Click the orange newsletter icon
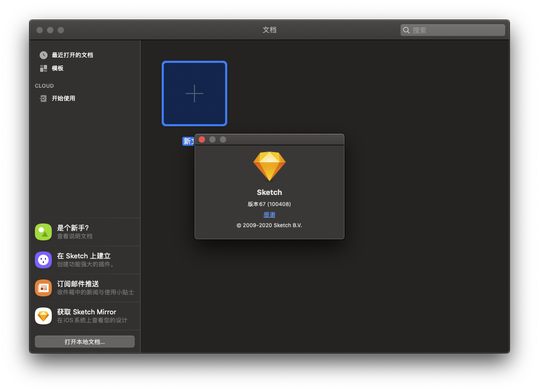539x392 pixels. pyautogui.click(x=43, y=288)
